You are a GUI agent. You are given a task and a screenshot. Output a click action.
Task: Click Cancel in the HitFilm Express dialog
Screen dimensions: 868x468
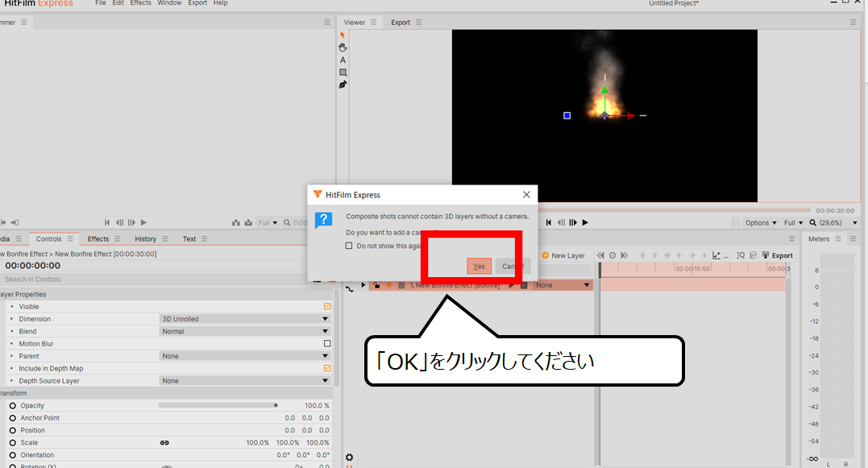point(513,266)
